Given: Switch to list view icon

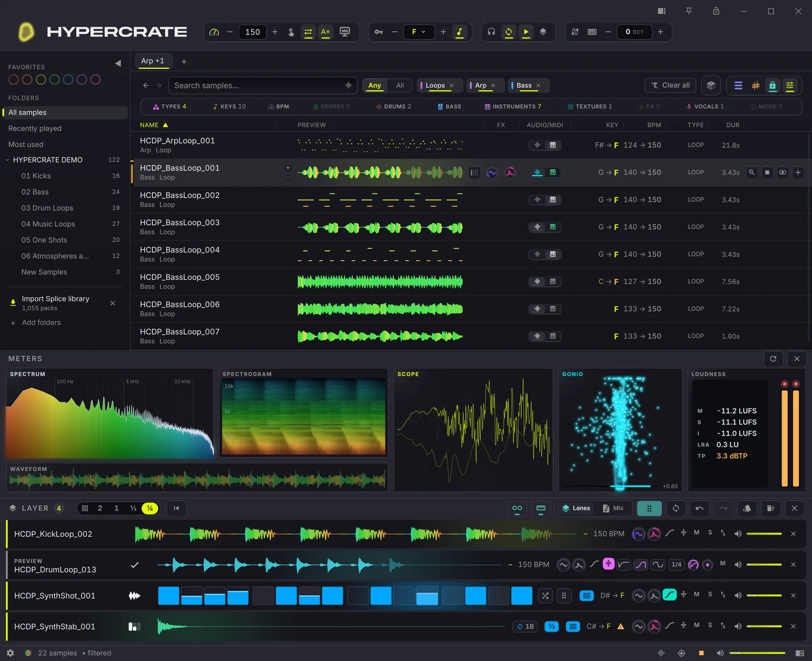Looking at the screenshot, I should [738, 85].
